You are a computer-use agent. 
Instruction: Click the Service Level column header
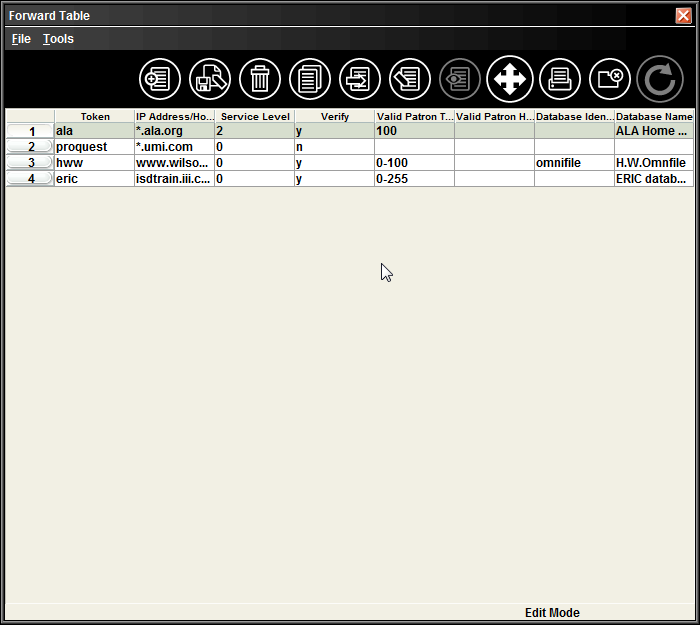coord(255,117)
